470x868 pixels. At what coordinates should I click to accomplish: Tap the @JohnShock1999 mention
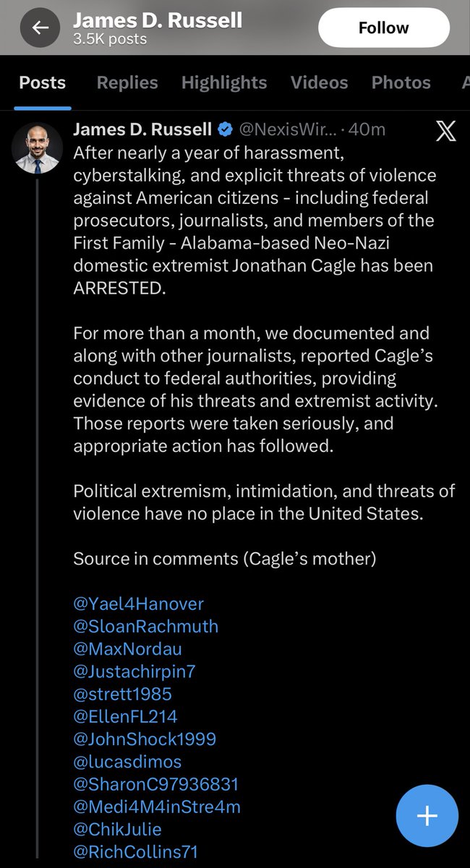click(145, 739)
